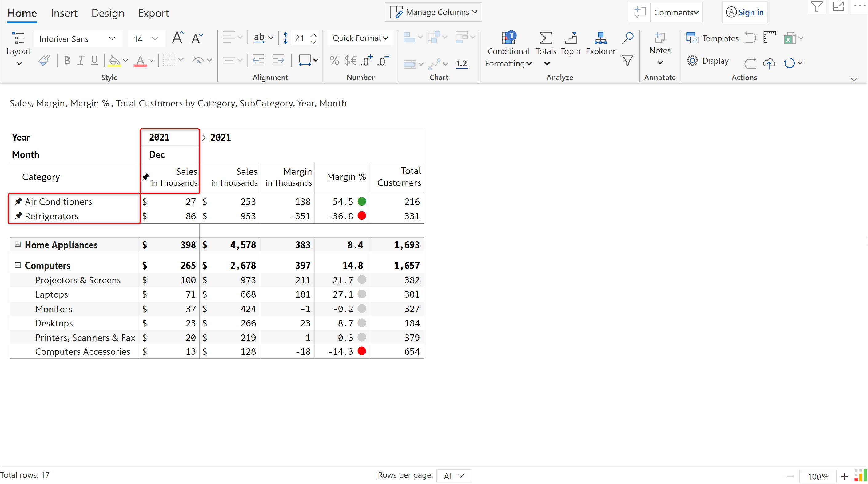Unpin the Air Conditioners row
868x484 pixels.
pyautogui.click(x=18, y=202)
